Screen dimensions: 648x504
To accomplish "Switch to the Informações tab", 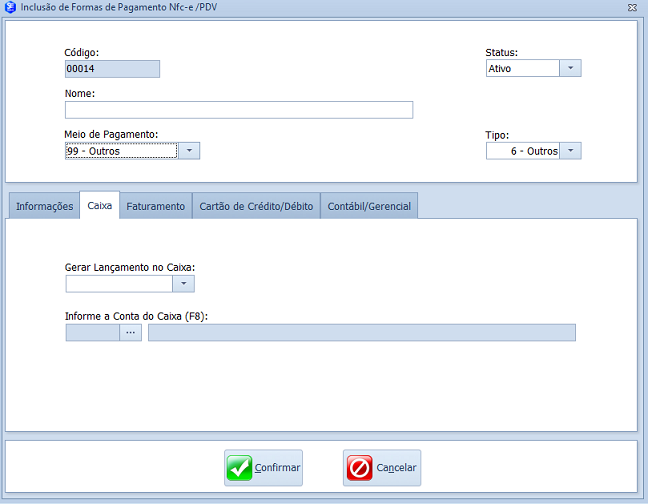I will pos(44,206).
